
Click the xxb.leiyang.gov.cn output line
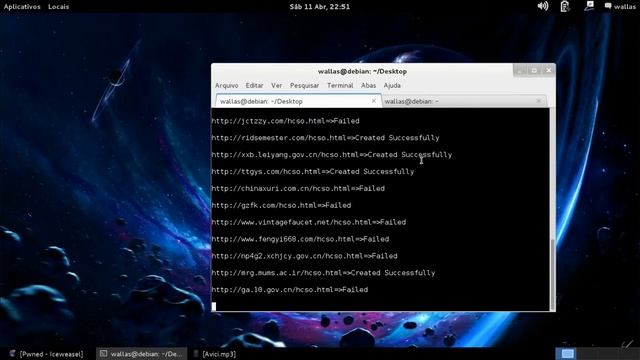click(332, 155)
